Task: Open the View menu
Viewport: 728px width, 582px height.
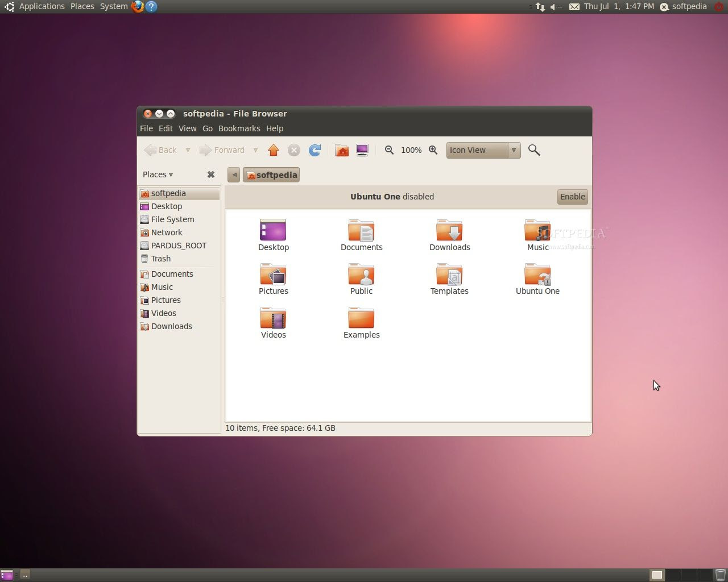Action: coord(187,128)
